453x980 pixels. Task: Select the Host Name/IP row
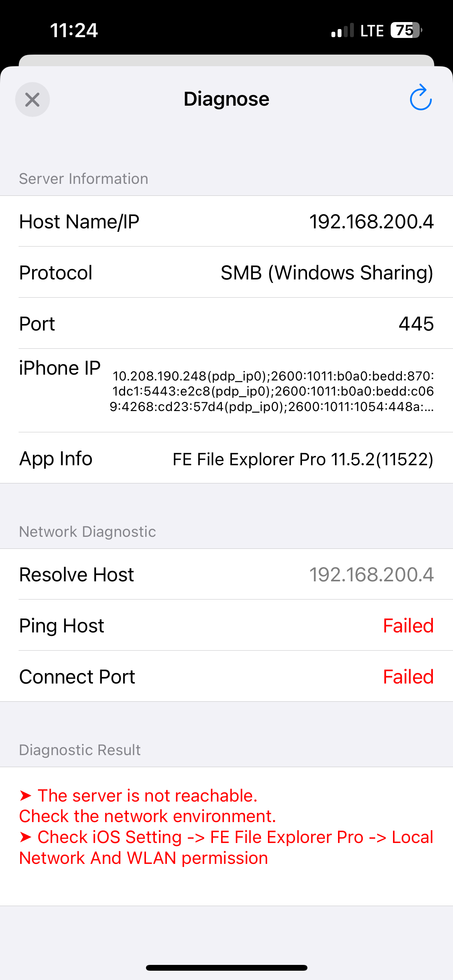pos(226,221)
